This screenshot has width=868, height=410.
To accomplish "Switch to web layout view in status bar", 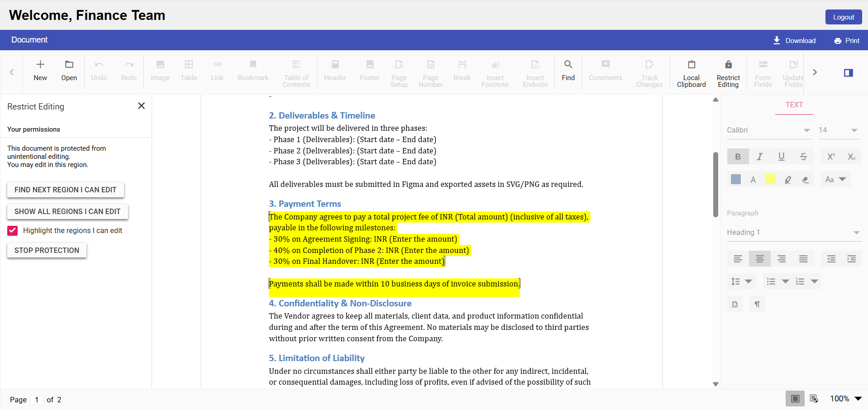I will click(814, 399).
